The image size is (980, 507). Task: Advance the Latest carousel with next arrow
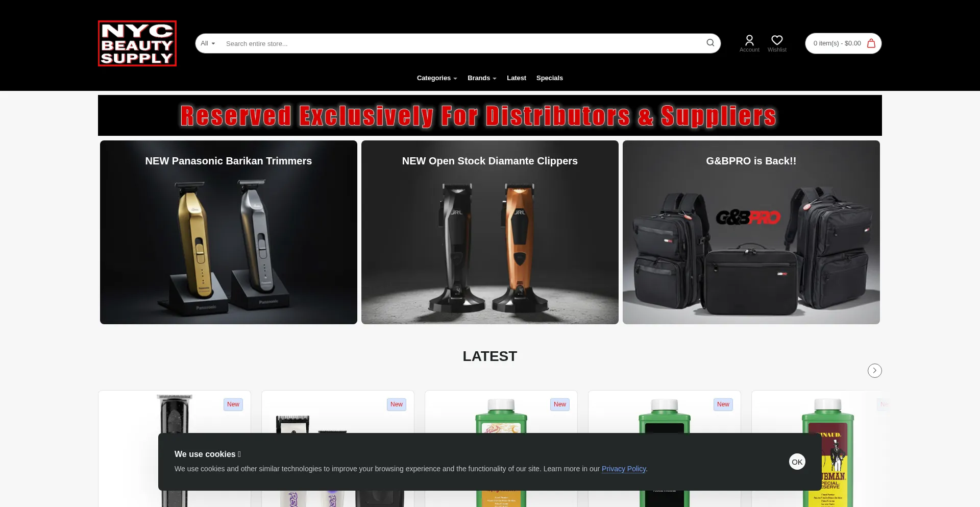(x=874, y=371)
